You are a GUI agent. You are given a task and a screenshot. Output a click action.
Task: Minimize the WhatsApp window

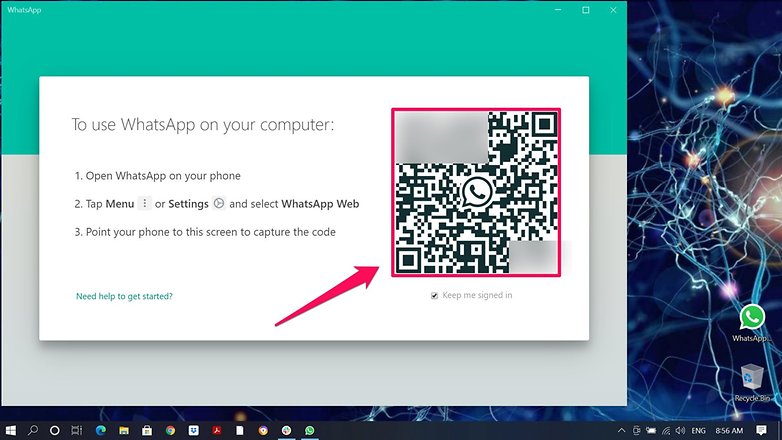(x=558, y=10)
